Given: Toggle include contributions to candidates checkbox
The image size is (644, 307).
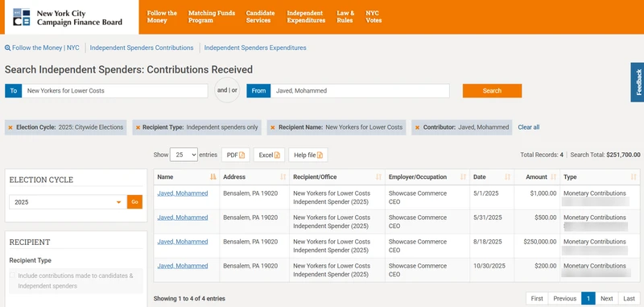Looking at the screenshot, I should coord(13,276).
